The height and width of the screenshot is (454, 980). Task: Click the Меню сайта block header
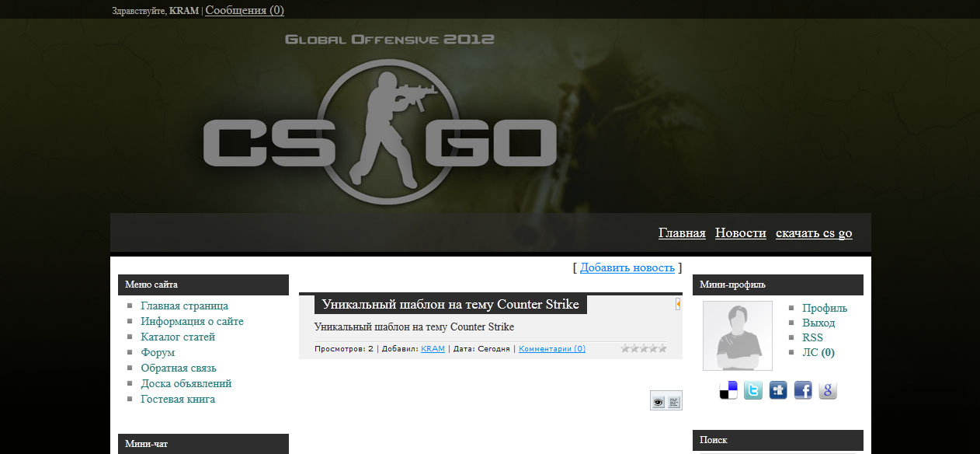[x=203, y=285]
